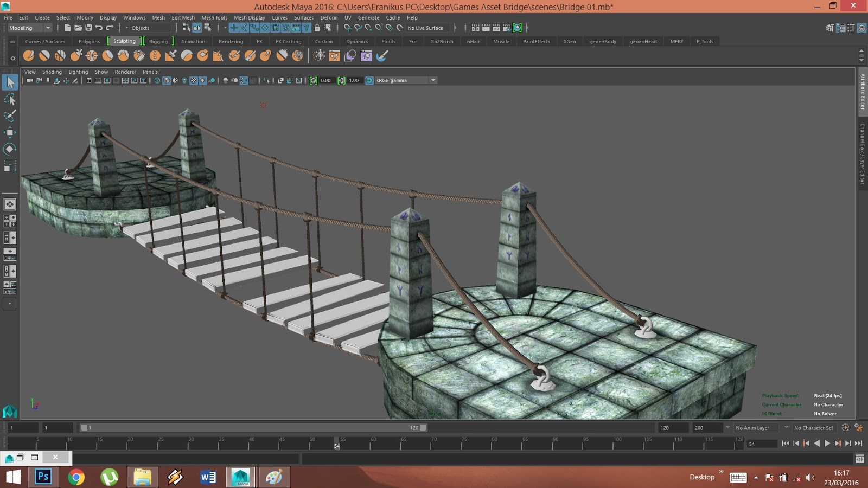868x488 pixels.
Task: Click the Save Scene floppy-disk icon
Action: pyautogui.click(x=88, y=28)
